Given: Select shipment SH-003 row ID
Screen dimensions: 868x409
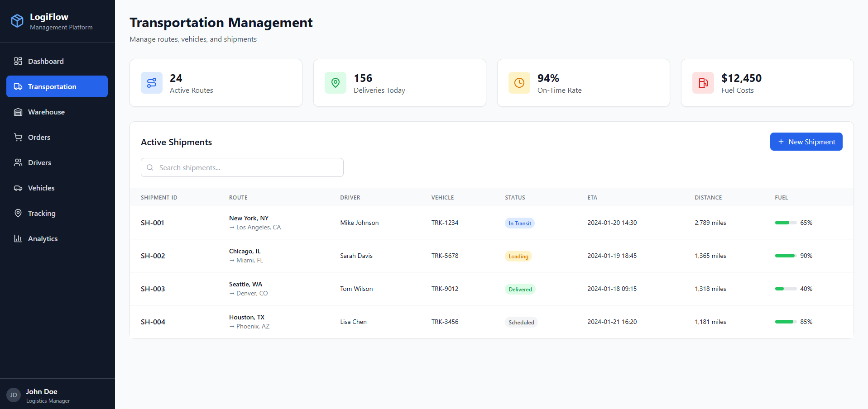Looking at the screenshot, I should (x=153, y=289).
